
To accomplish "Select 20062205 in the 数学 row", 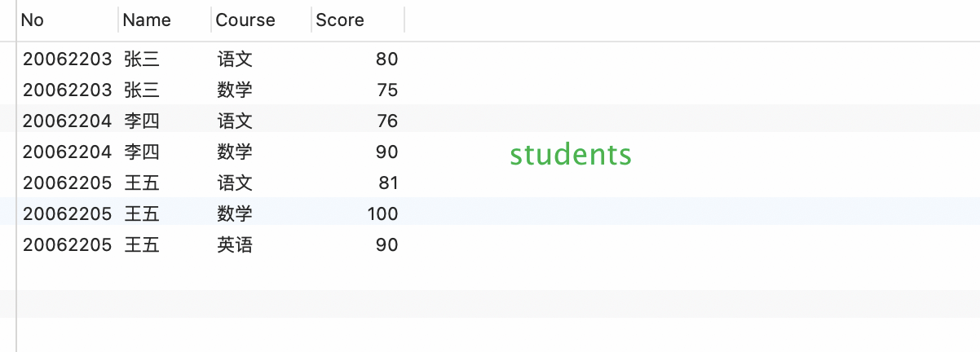I will tap(67, 213).
